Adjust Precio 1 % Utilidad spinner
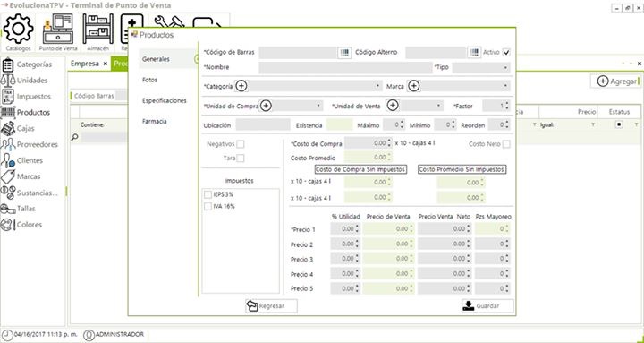 click(x=357, y=228)
